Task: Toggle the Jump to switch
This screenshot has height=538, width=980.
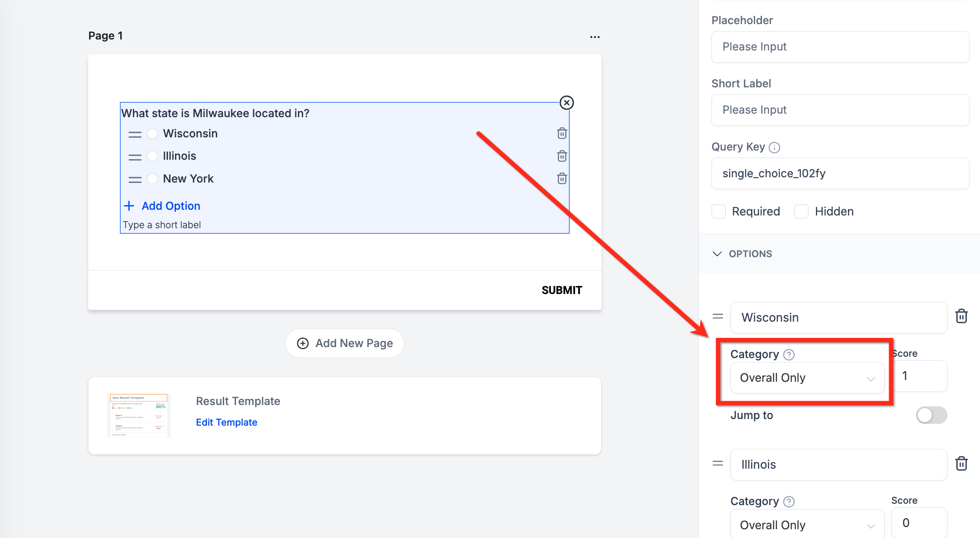Action: [931, 415]
